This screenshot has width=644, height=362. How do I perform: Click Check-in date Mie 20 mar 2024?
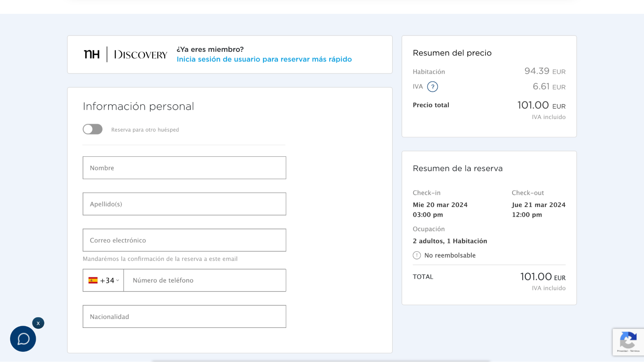[440, 205]
